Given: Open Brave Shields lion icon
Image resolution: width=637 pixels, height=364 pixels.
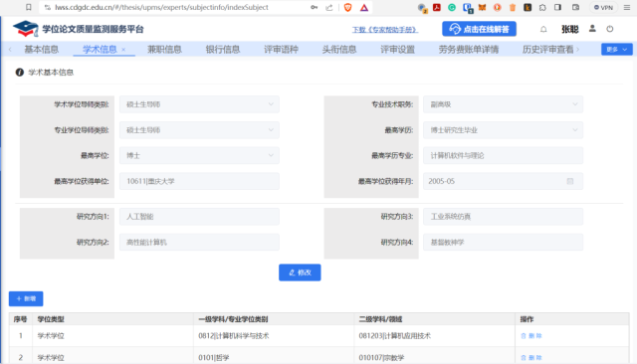Looking at the screenshot, I should (347, 7).
